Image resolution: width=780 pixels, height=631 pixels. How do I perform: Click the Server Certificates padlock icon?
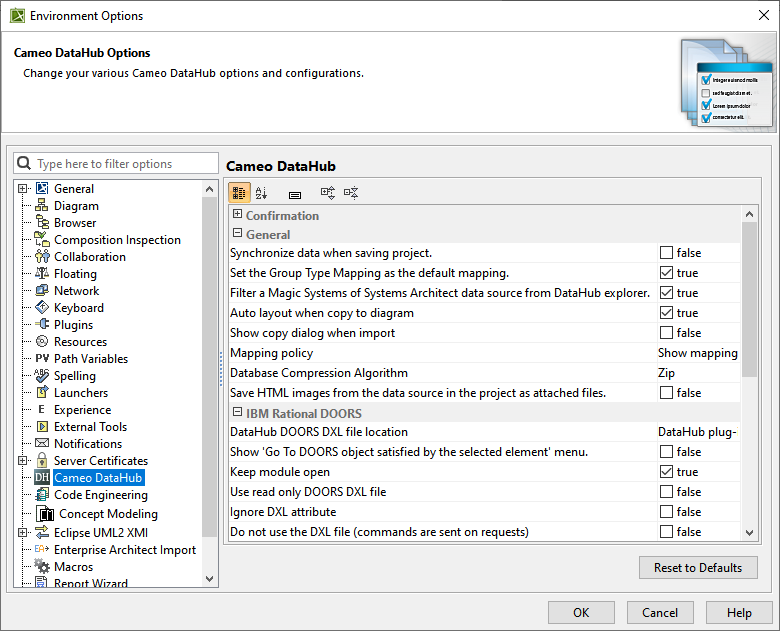42,460
